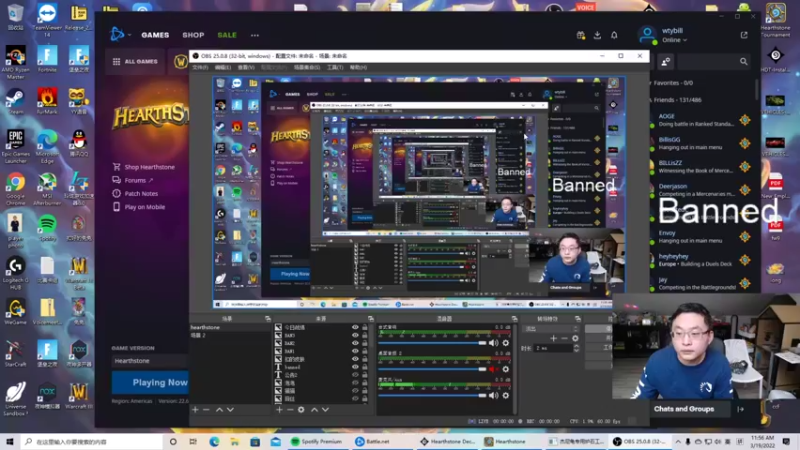Open Google Chrome desktop icon
This screenshot has width=800, height=450.
coord(15,188)
